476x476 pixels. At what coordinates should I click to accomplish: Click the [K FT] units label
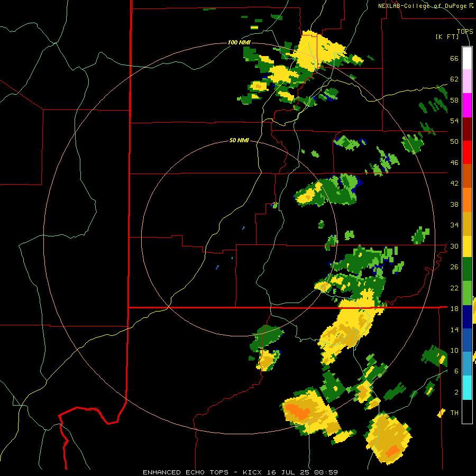(x=447, y=36)
